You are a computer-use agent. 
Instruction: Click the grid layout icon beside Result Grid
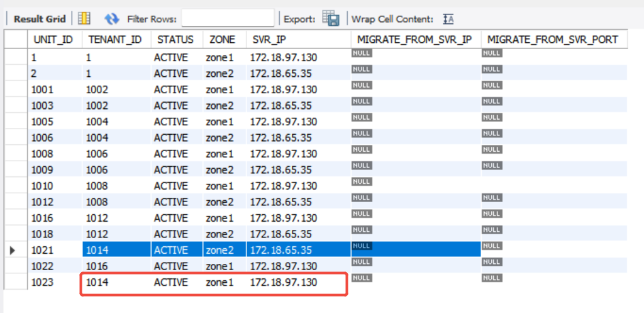coord(84,19)
